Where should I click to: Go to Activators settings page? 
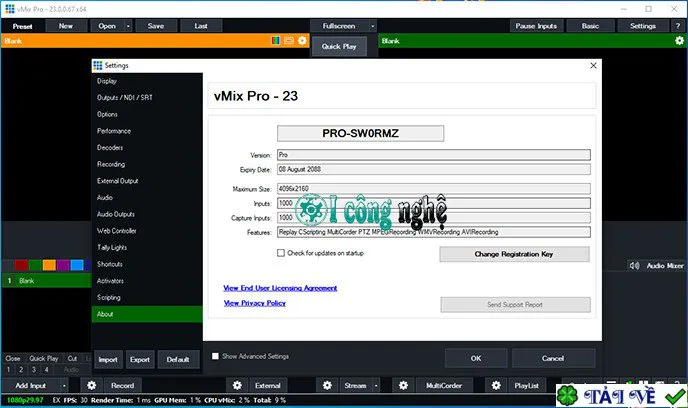(x=147, y=281)
